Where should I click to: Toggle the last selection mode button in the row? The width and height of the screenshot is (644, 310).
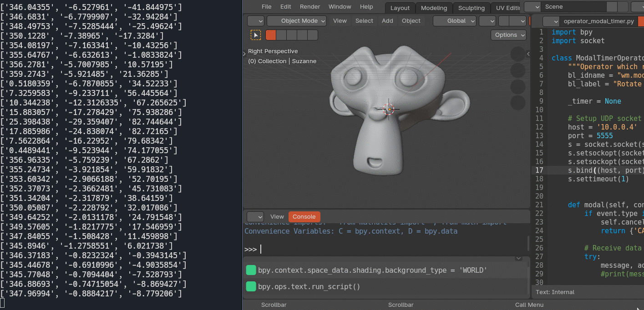pos(313,35)
